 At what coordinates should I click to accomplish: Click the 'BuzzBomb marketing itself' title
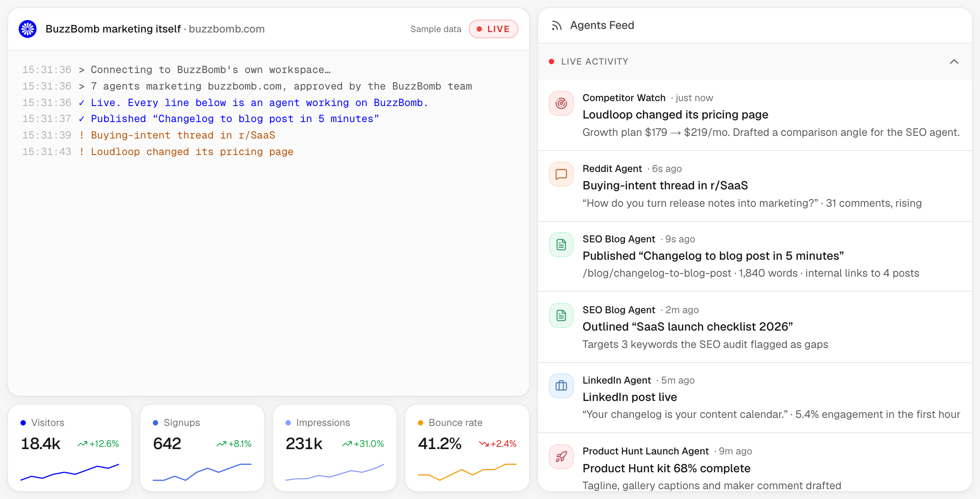[x=113, y=29]
